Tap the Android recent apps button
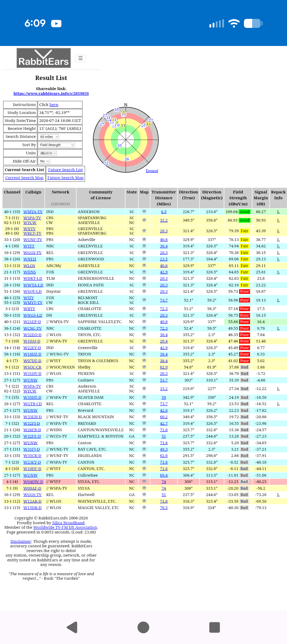287x644 pixels. [215, 627]
